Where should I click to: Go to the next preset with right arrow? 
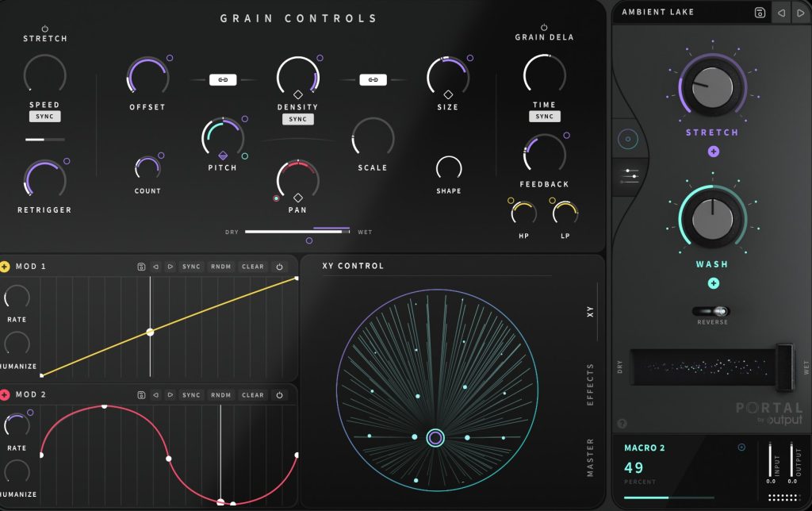(800, 12)
